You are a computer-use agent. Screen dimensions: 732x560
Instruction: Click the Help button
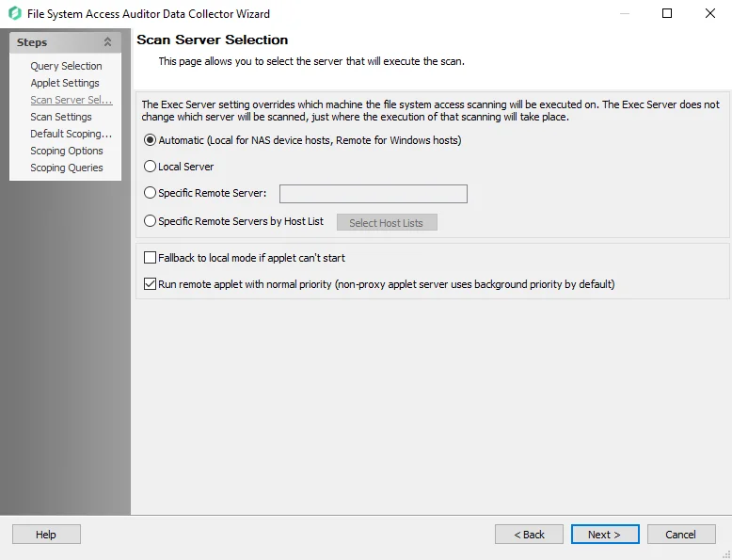pyautogui.click(x=46, y=535)
